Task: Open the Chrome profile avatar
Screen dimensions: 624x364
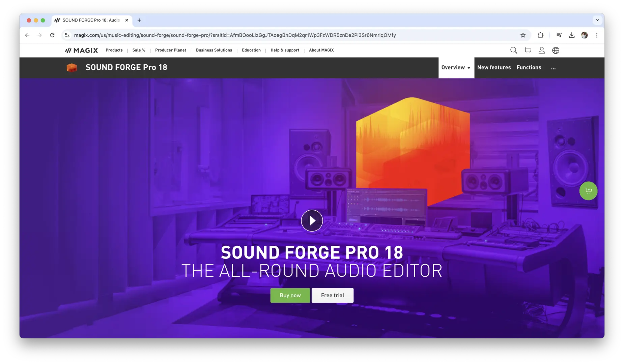Action: pyautogui.click(x=584, y=35)
